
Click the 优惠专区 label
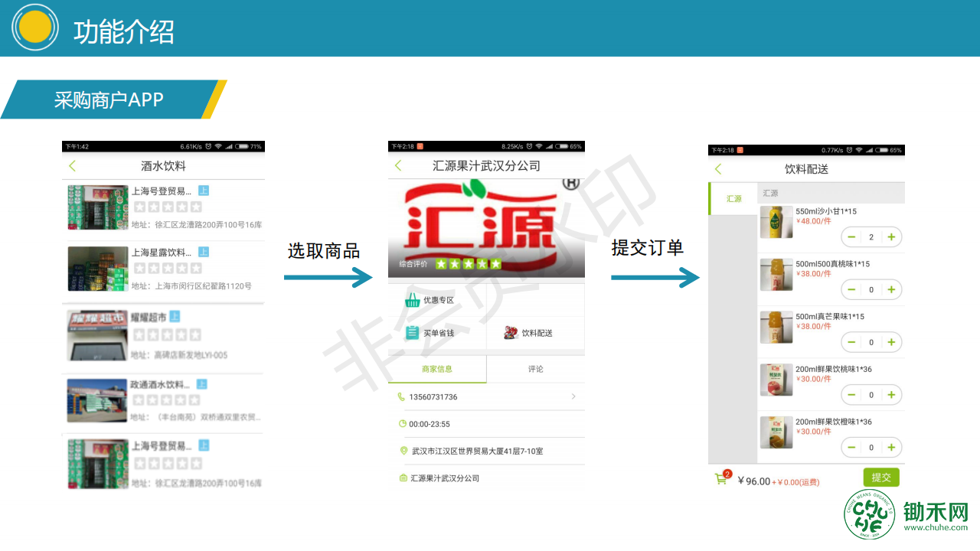(x=439, y=300)
